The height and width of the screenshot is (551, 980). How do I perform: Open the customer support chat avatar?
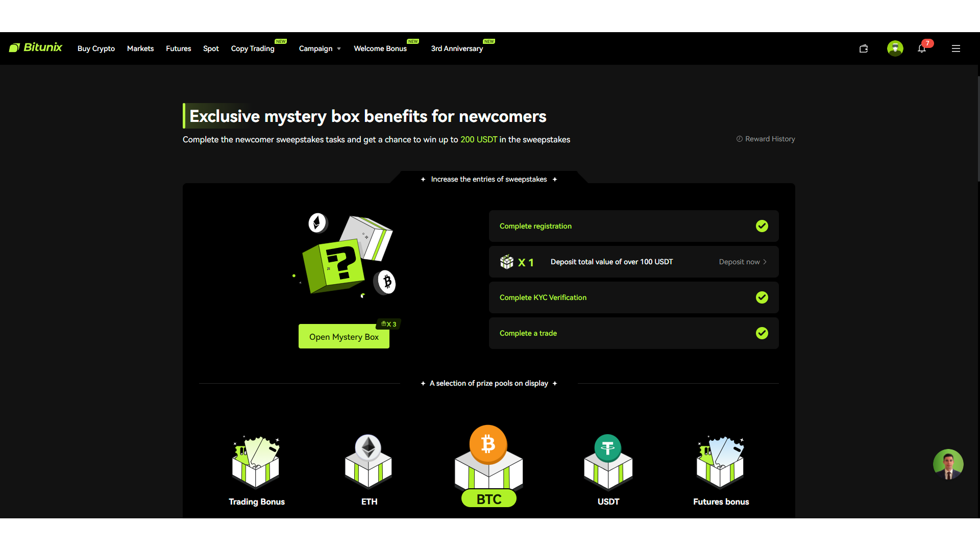click(x=948, y=464)
